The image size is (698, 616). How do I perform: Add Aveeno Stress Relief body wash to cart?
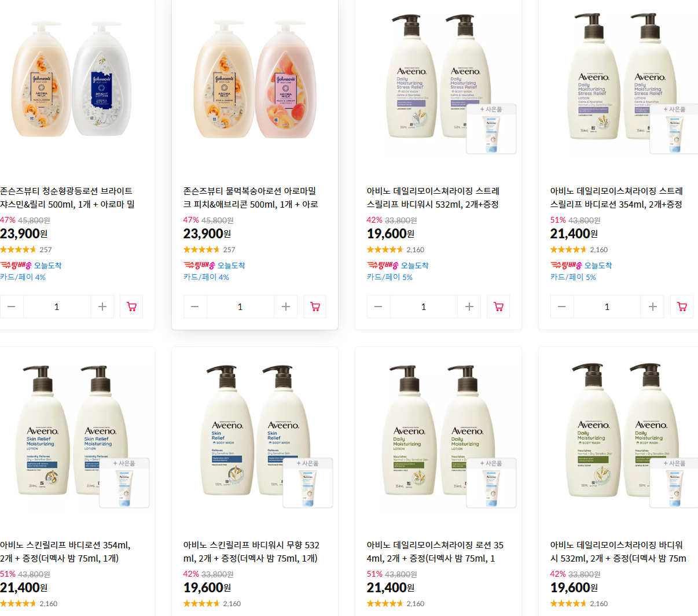pos(498,307)
